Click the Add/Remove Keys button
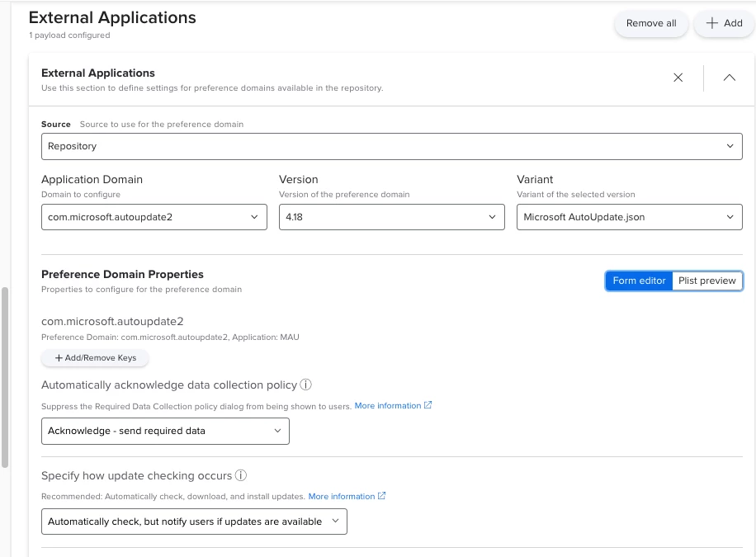Screen dimensions: 756x557 95,358
